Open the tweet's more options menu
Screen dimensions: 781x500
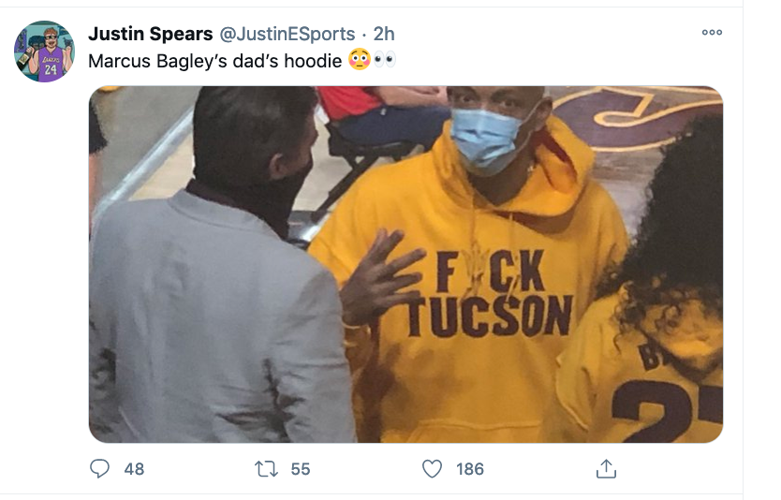711,32
